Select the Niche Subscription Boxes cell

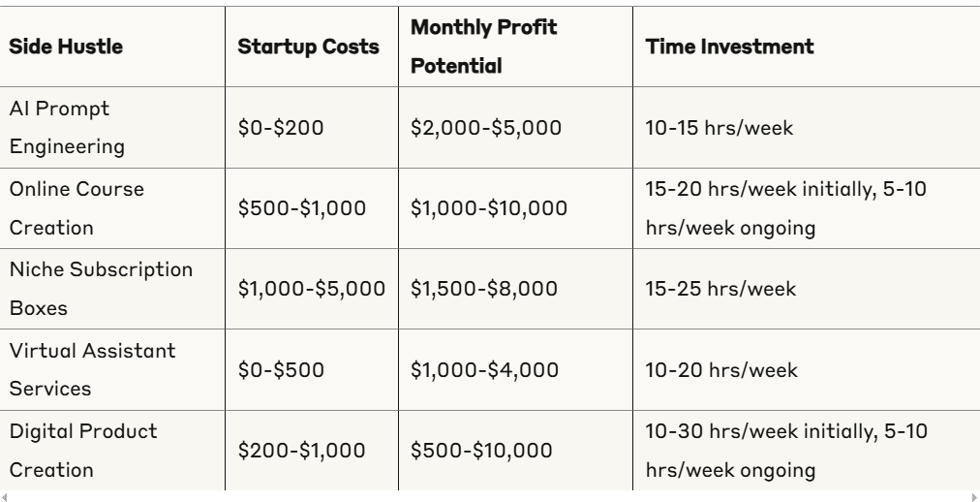(x=101, y=287)
